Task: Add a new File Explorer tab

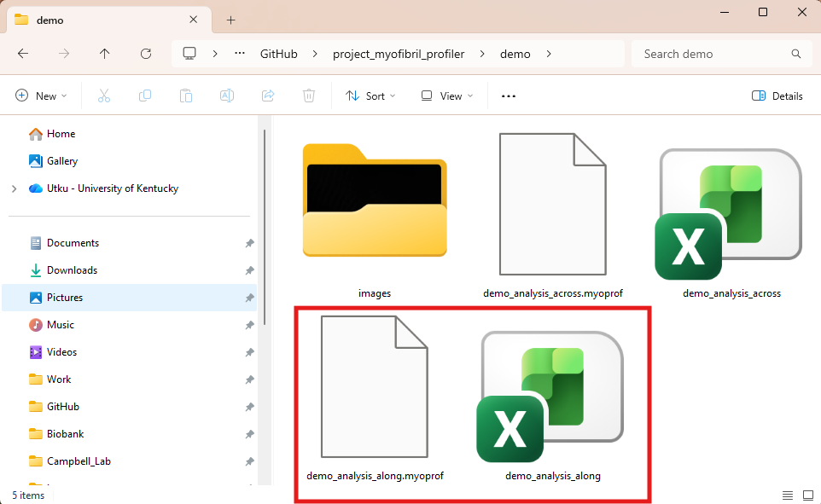Action: [x=231, y=20]
